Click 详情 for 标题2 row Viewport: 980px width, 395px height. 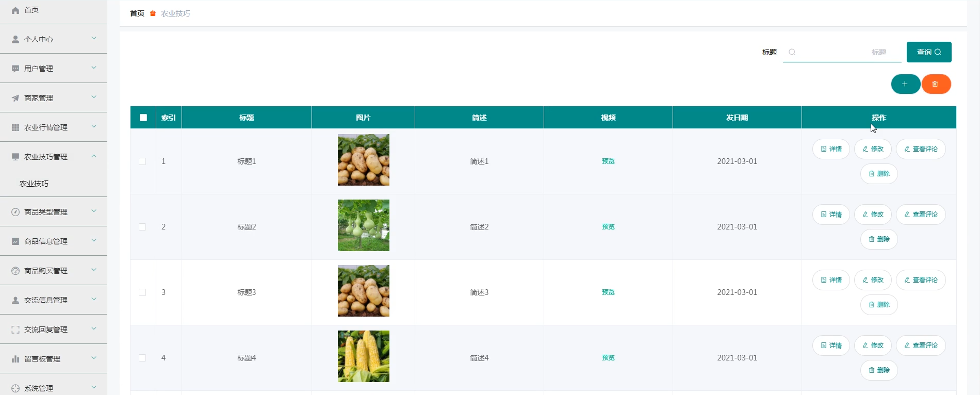(x=831, y=215)
